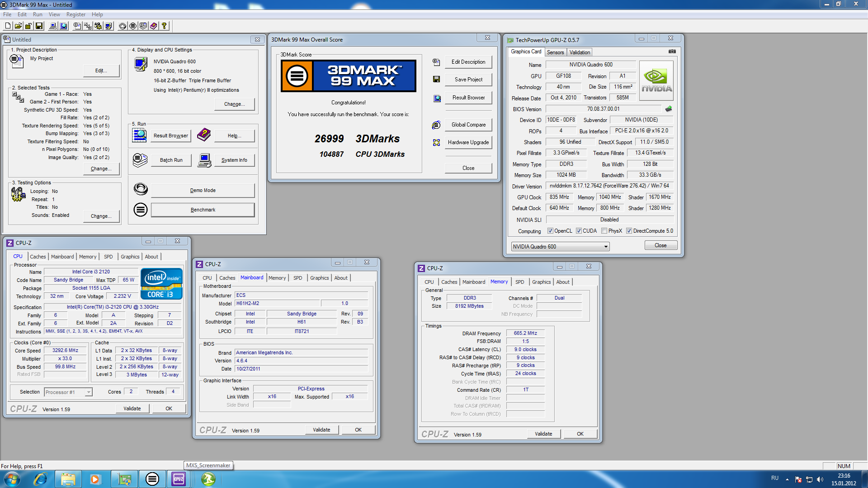Image resolution: width=868 pixels, height=488 pixels.
Task: Click Edit in Project Description panel
Action: [x=101, y=71]
